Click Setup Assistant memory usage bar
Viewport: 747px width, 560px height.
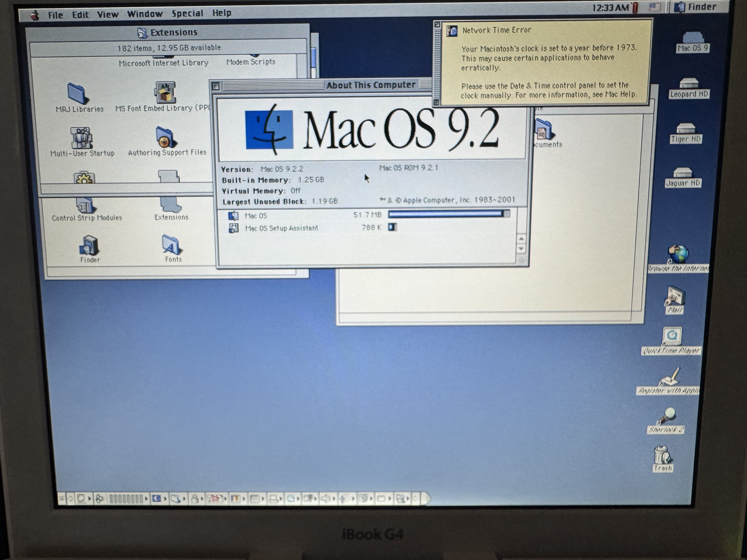click(392, 227)
